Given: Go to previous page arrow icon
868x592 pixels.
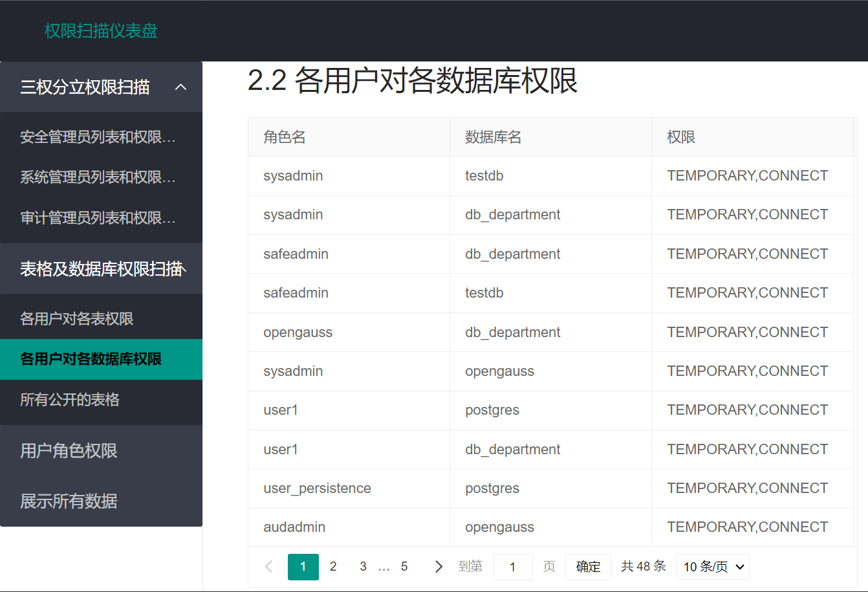Looking at the screenshot, I should coord(269,567).
